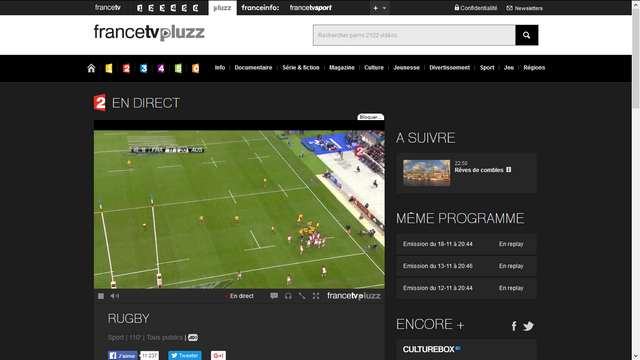Open the Jeunesse category
640x360 pixels.
pos(407,68)
